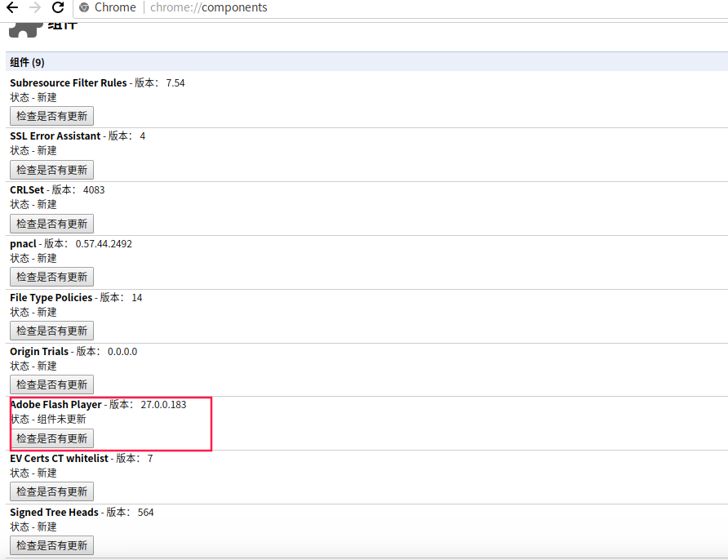Click the CRLSet version 4083

tap(94, 190)
